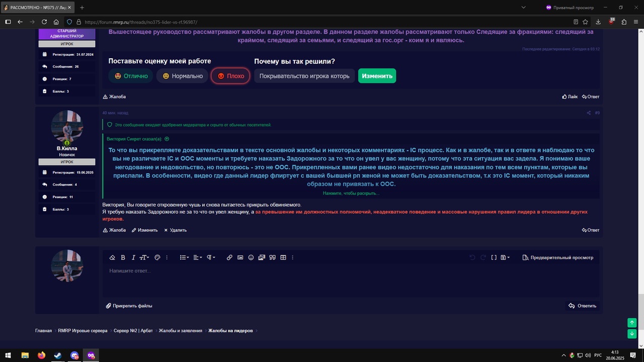Screen dimensions: 644x362
Task: Remove formatting with the eraser icon
Action: pyautogui.click(x=112, y=257)
